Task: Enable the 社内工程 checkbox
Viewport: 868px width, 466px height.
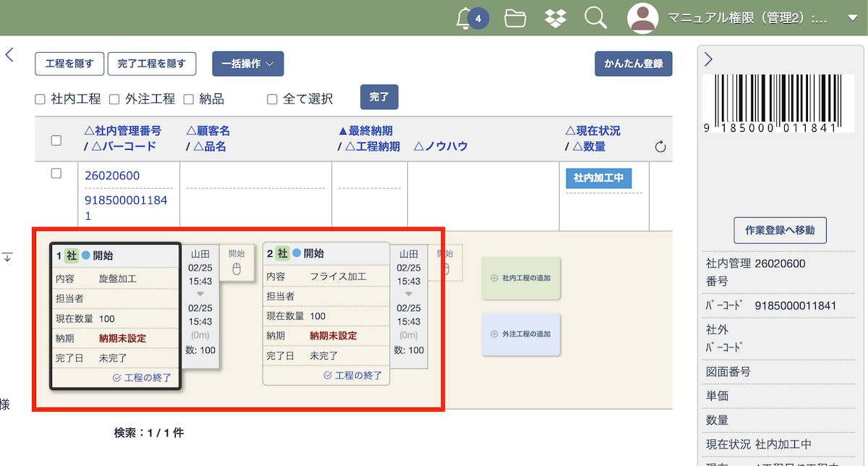Action: (41, 99)
